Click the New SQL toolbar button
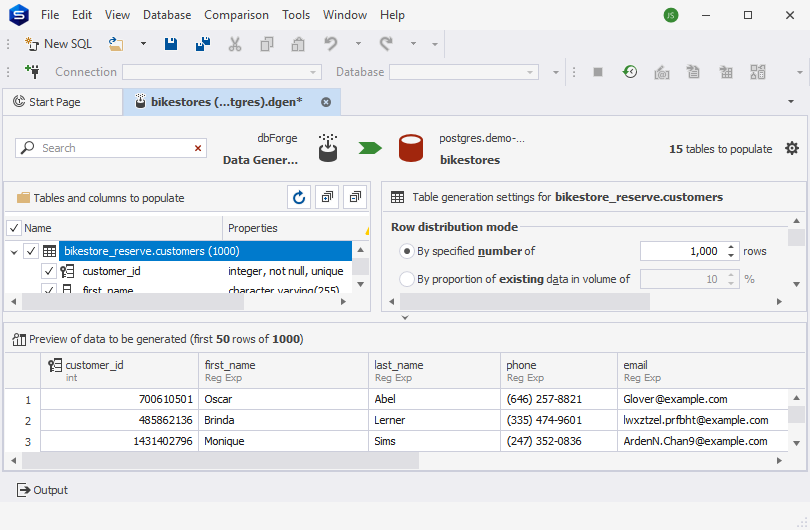 (58, 44)
